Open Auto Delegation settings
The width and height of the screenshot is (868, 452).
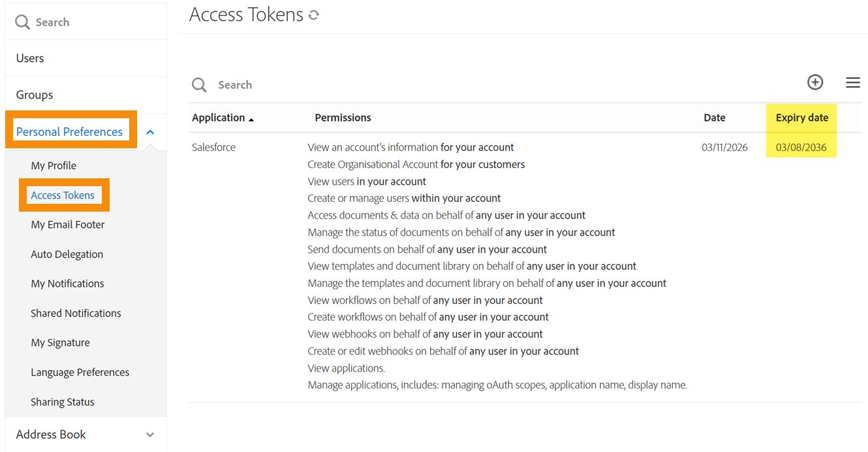click(67, 254)
